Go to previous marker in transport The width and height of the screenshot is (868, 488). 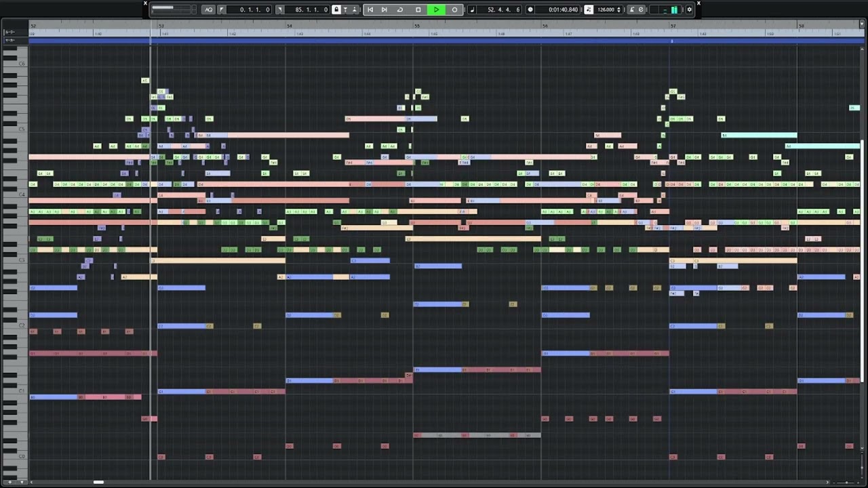coord(370,9)
